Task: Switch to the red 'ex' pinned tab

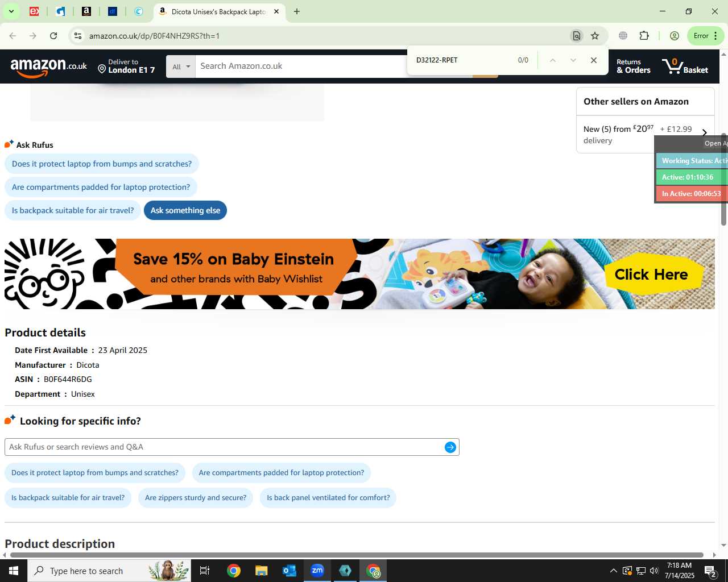Action: [34, 11]
